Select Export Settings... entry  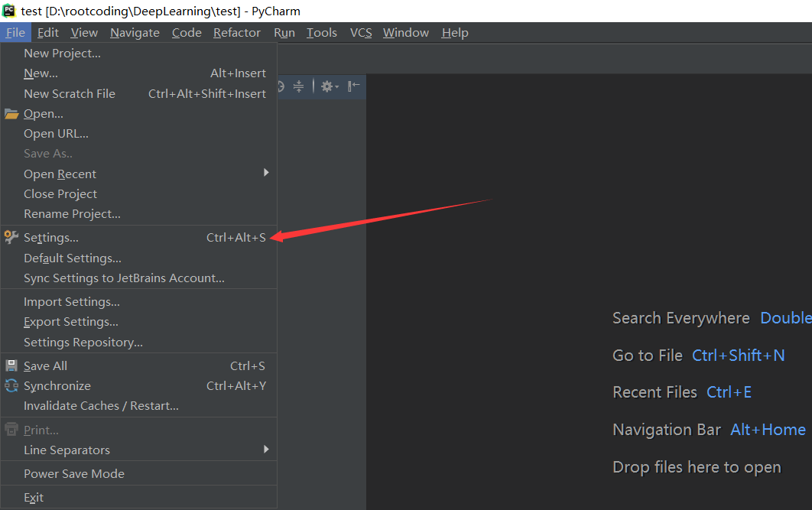pyautogui.click(x=139, y=322)
